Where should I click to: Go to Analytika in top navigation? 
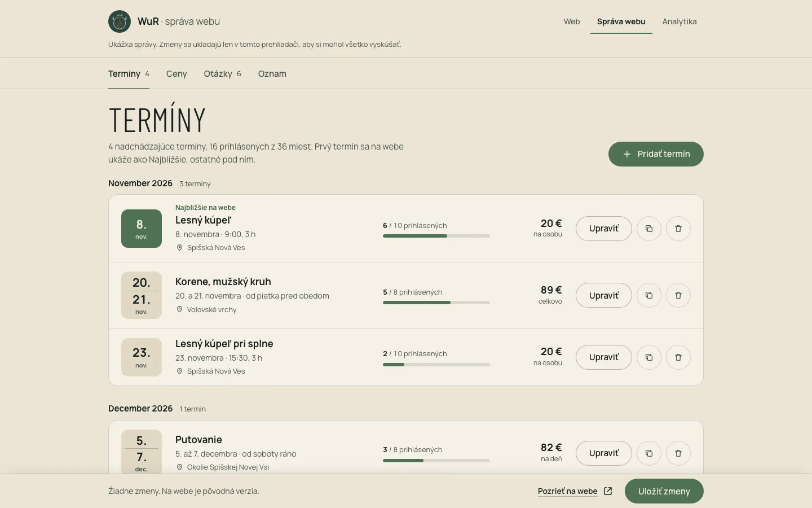(679, 21)
